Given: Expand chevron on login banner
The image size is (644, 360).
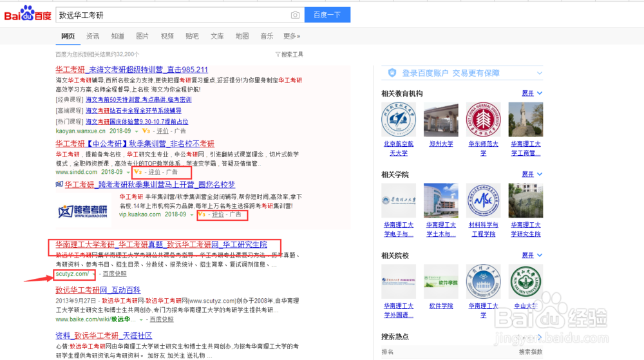Looking at the screenshot, I should [x=539, y=73].
